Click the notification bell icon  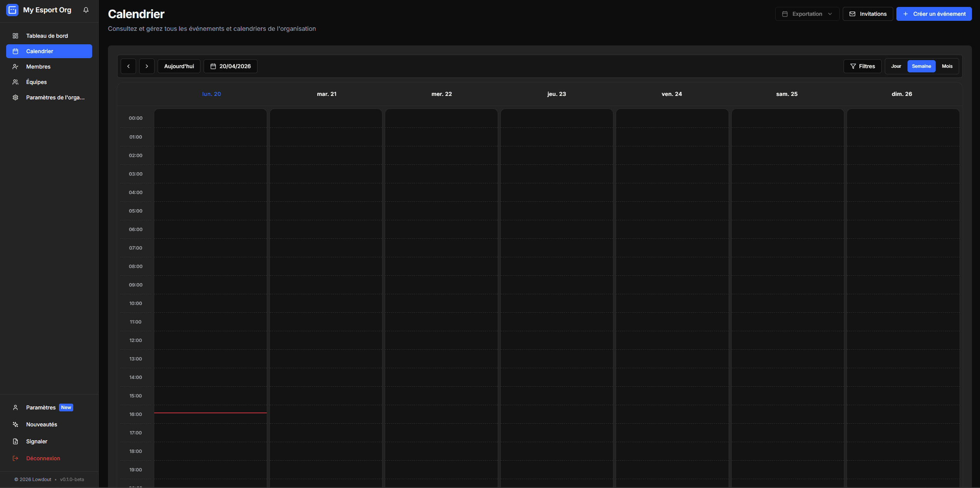pos(86,10)
